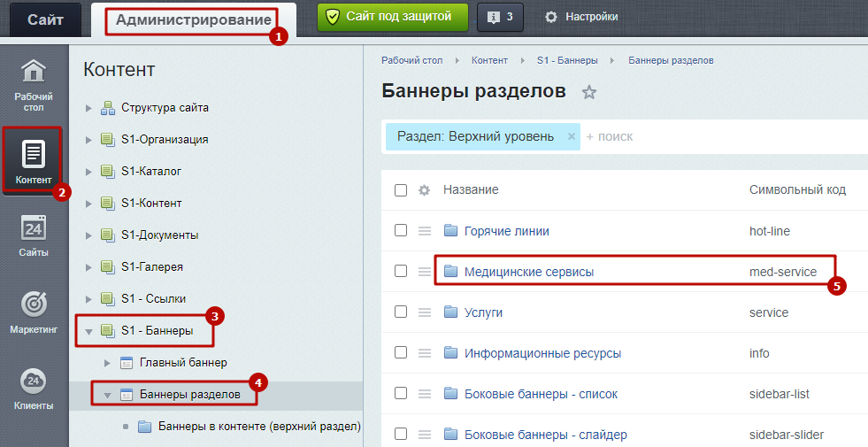Image resolution: width=868 pixels, height=447 pixels.
Task: Toggle the select-all checkbox in table header
Action: [x=401, y=190]
